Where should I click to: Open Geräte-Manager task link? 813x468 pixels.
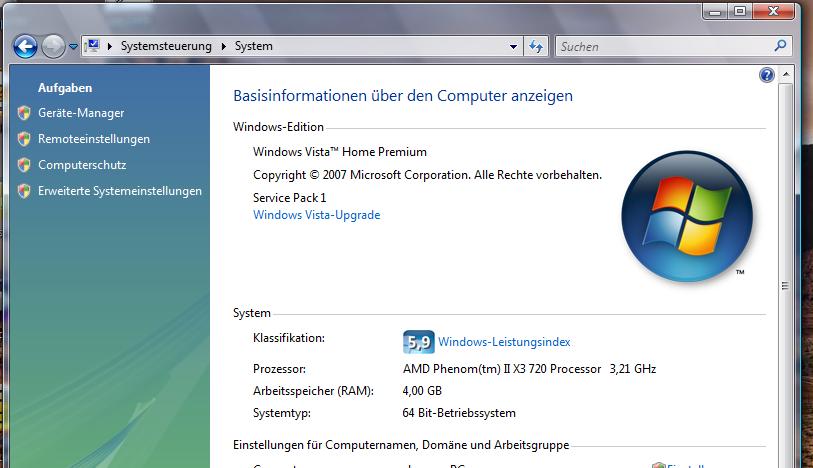click(x=81, y=113)
